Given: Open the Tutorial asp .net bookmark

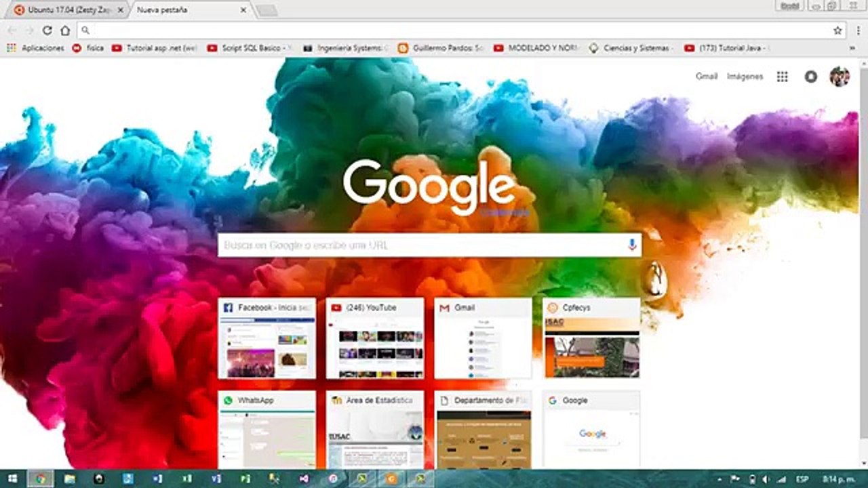Looking at the screenshot, I should (154, 48).
